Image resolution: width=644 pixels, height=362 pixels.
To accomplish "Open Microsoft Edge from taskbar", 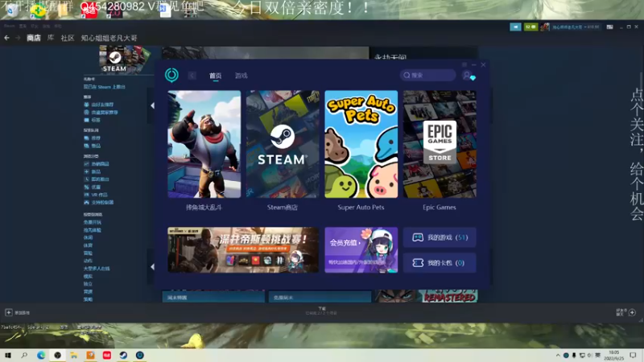I will click(41, 356).
